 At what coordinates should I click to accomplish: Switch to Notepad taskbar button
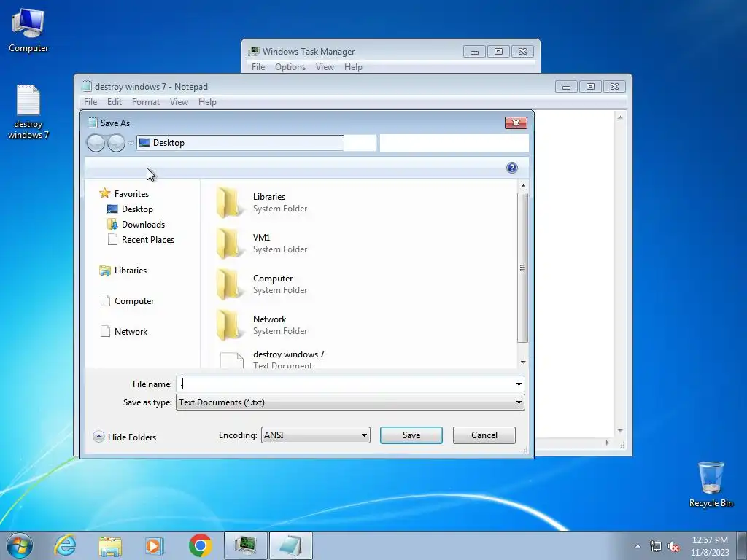pos(290,545)
